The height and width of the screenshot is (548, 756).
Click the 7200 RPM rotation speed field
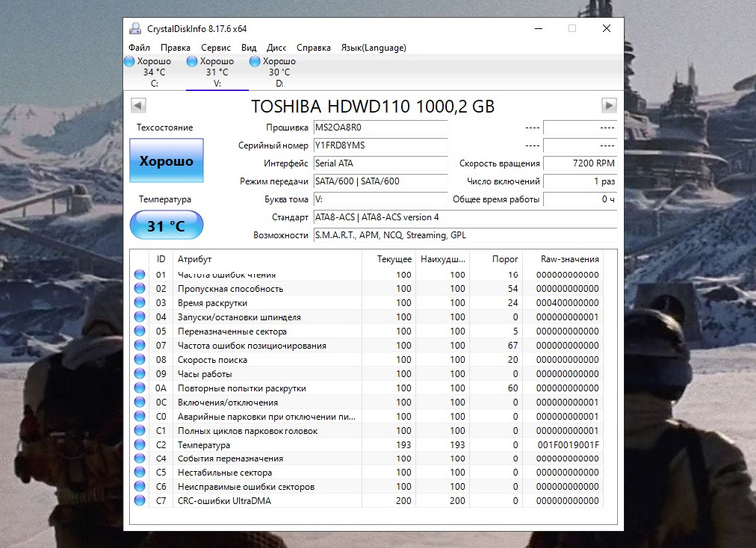580,163
